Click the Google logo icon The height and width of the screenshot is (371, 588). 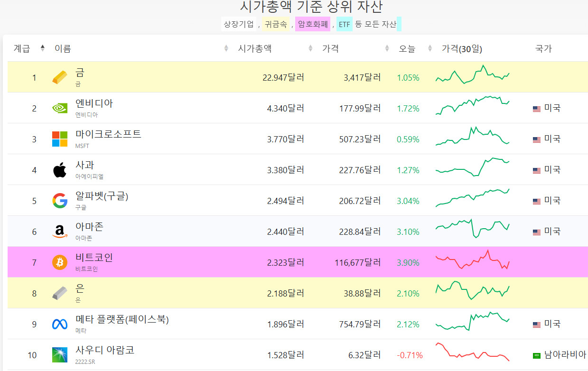pos(60,201)
